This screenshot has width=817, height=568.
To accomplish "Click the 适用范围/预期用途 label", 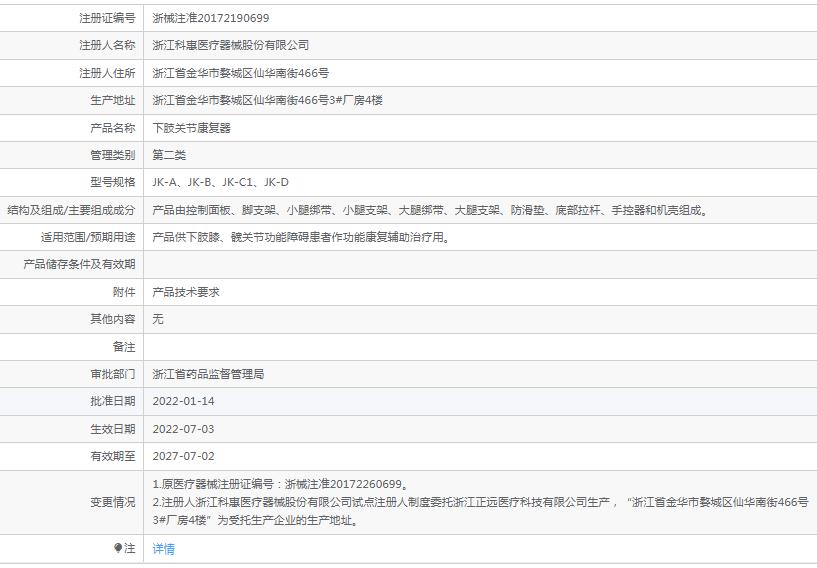I will pyautogui.click(x=88, y=237).
